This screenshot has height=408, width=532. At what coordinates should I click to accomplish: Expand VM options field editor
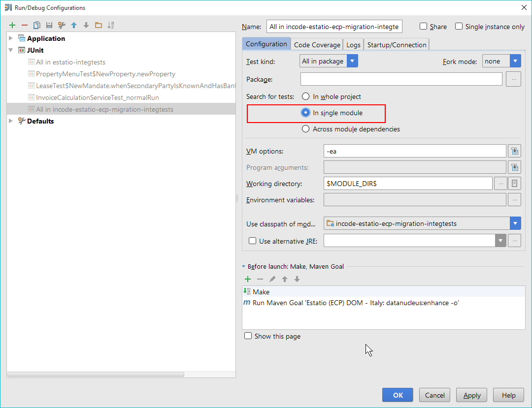(514, 151)
